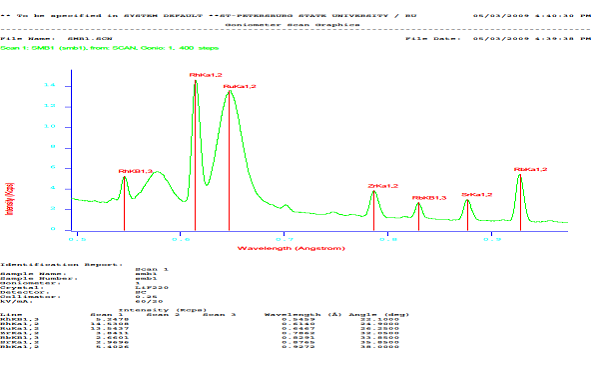Select the green Scan 1 legend text
Image resolution: width=595 pixels, height=387 pixels.
[x=109, y=48]
